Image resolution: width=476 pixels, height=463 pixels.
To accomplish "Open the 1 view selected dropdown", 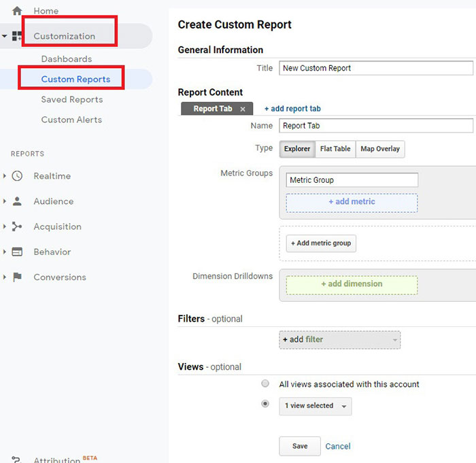I will pos(316,406).
